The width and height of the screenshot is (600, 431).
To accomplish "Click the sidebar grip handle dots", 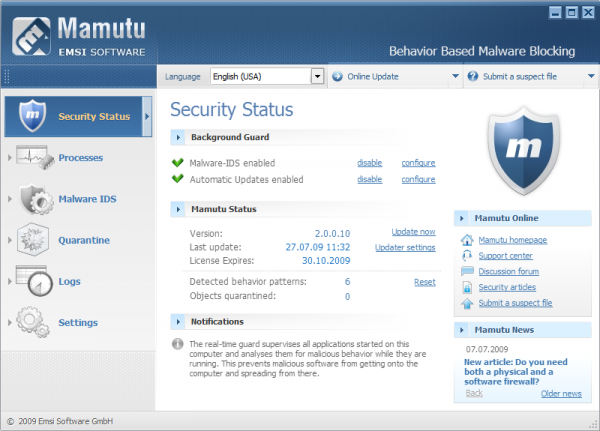I will pos(7,77).
